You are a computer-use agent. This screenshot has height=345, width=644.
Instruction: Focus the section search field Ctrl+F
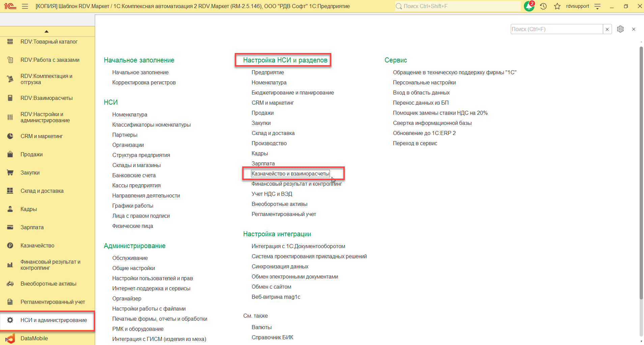point(557,29)
